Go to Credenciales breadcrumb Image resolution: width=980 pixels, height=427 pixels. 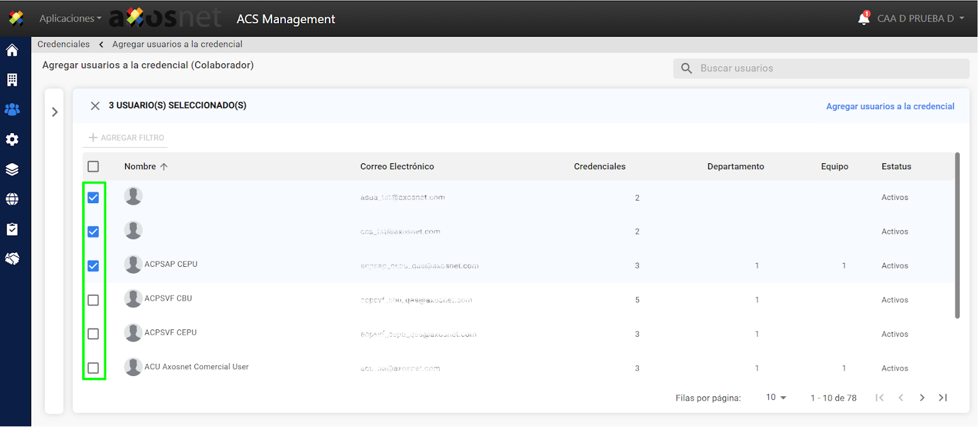tap(63, 44)
